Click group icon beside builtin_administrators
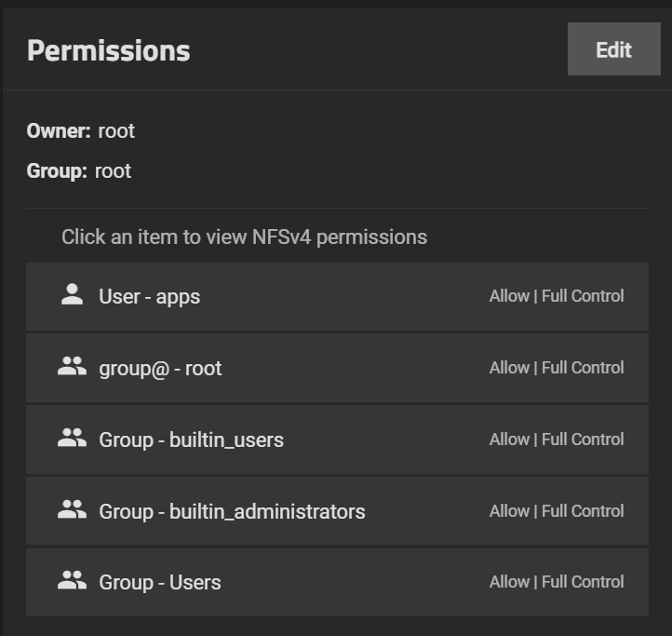Screen dimensions: 672x636 point(72,509)
